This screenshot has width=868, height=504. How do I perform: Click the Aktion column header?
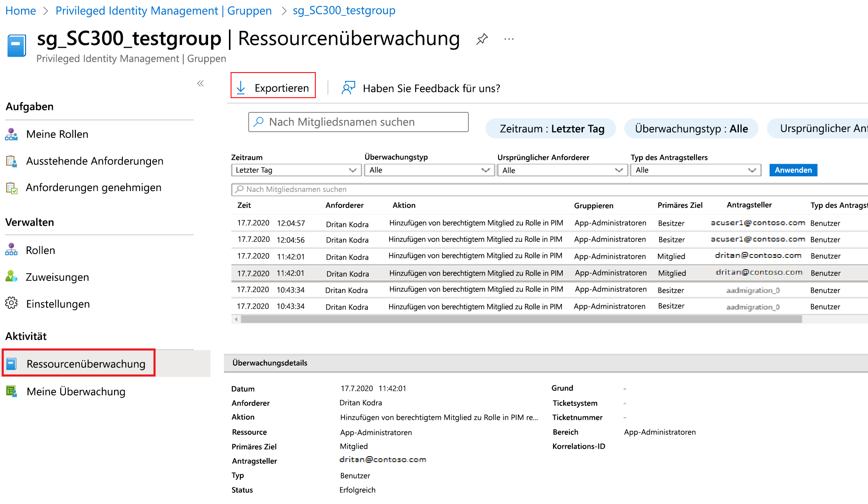coord(404,205)
